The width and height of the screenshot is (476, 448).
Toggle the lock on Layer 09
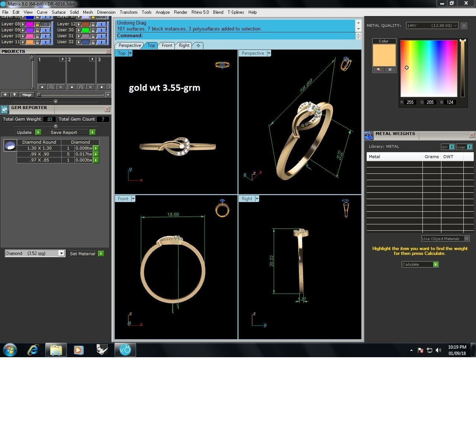pos(37,30)
